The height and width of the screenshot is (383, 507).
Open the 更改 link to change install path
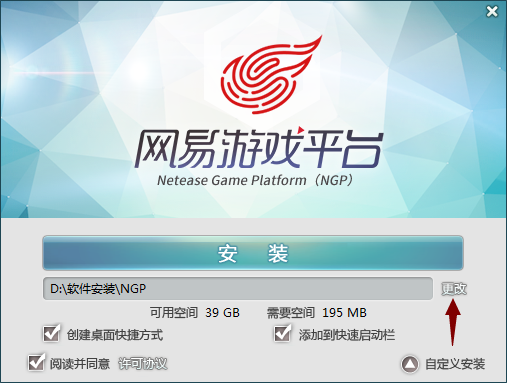pos(454,289)
